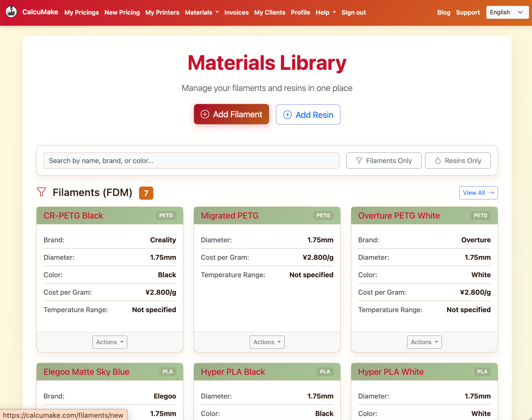Open Profile page
Image resolution: width=532 pixels, height=420 pixels.
point(300,12)
